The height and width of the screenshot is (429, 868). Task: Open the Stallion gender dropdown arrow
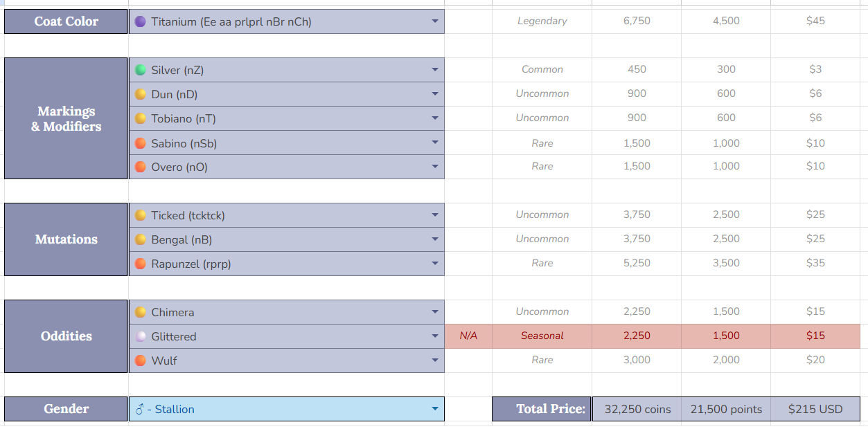pos(434,409)
